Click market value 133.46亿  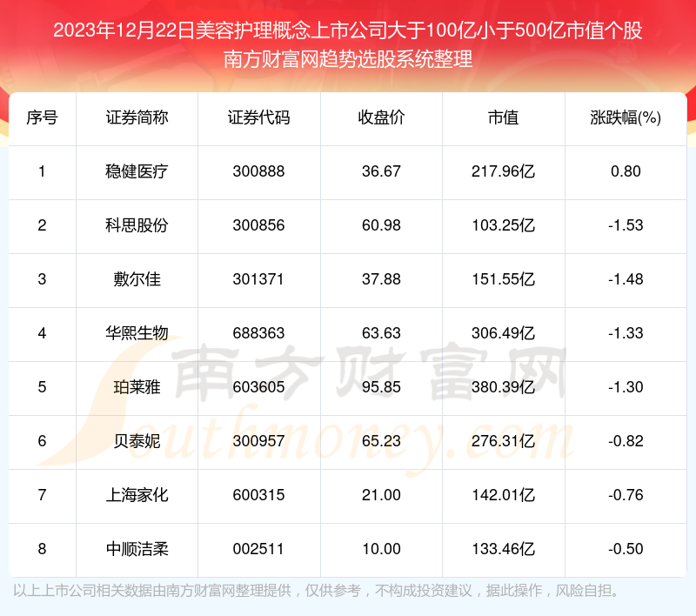[x=504, y=549]
